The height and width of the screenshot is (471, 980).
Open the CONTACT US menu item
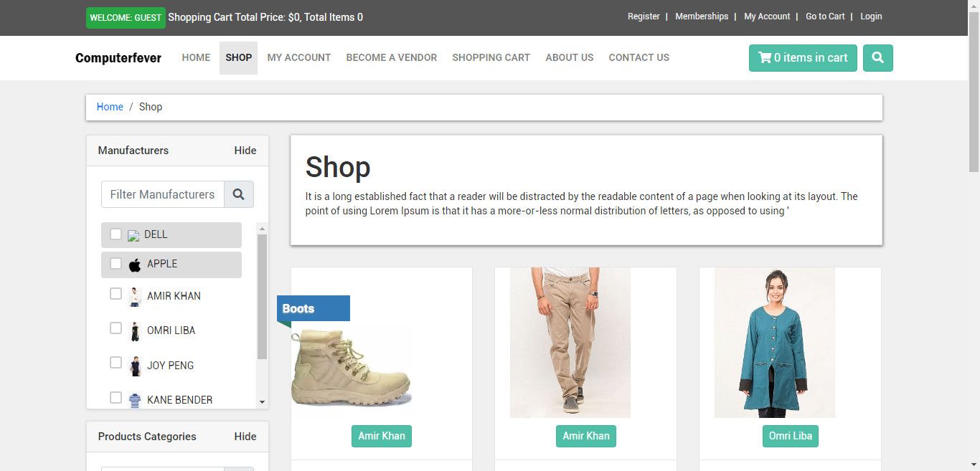[639, 58]
